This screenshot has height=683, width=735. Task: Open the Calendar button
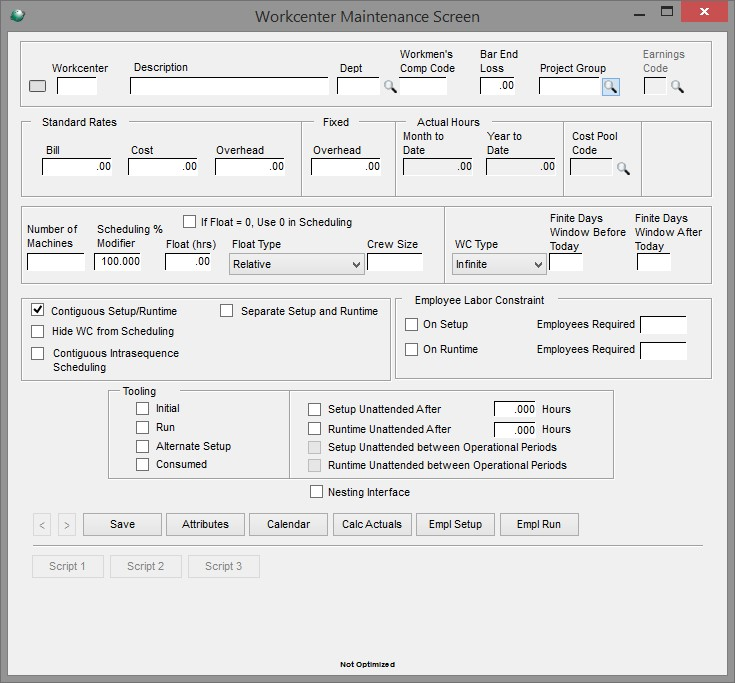tap(288, 525)
